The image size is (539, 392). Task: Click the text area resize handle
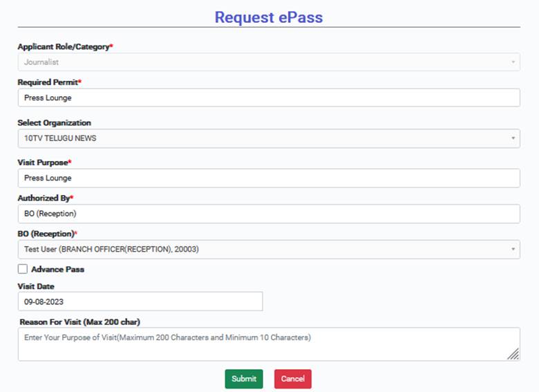pyautogui.click(x=513, y=354)
